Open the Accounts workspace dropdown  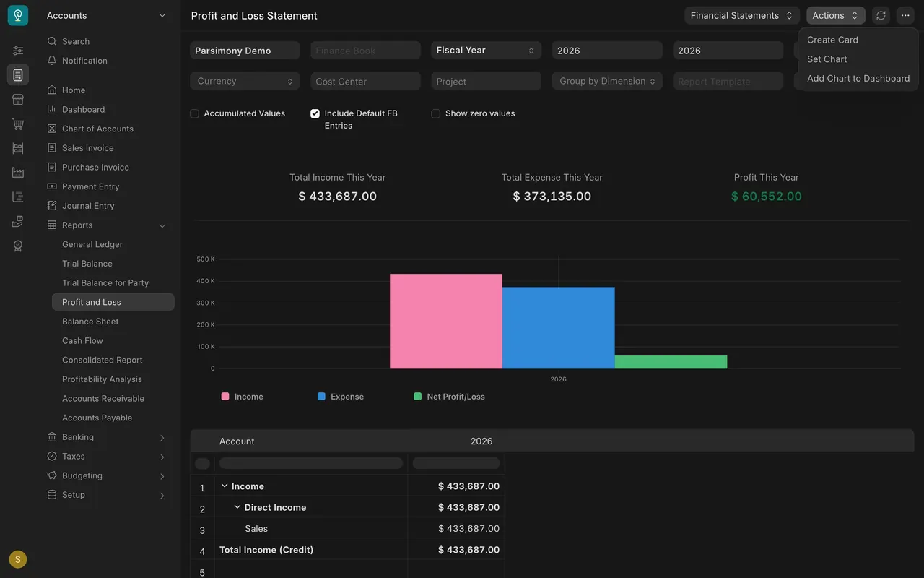coord(106,15)
